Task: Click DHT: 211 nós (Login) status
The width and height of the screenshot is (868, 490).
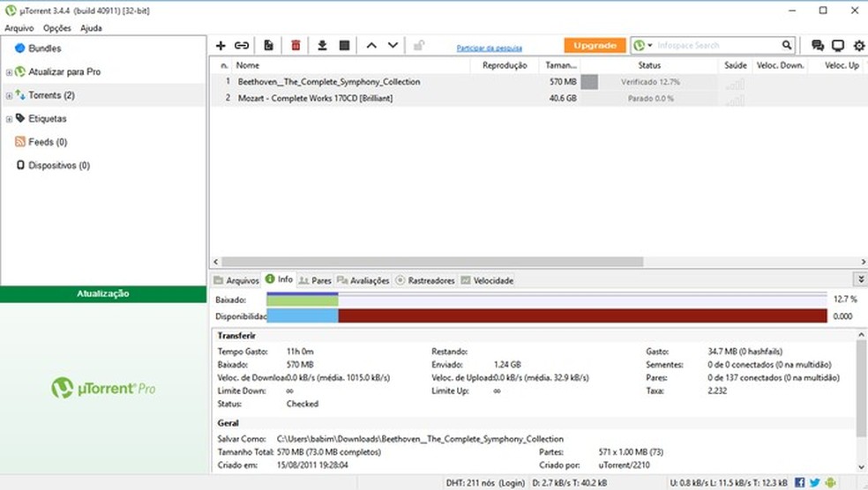Action: [485, 483]
